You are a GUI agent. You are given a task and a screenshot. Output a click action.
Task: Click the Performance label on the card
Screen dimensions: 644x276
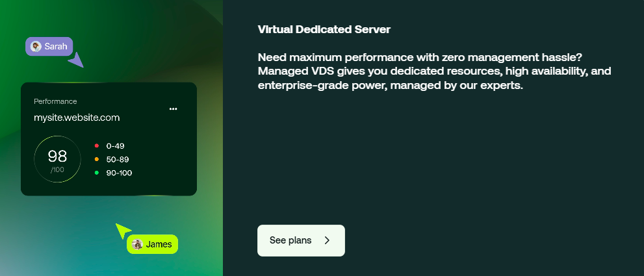tap(55, 101)
